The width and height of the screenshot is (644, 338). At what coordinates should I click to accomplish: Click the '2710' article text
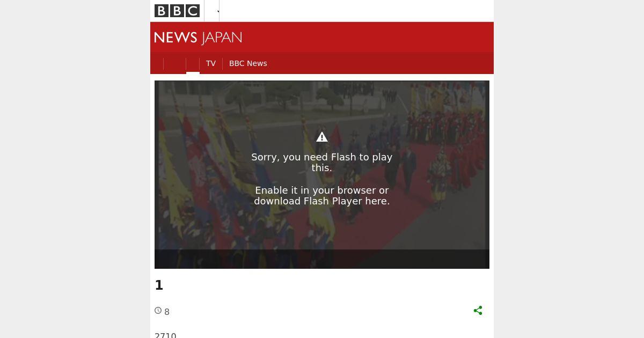pyautogui.click(x=165, y=335)
